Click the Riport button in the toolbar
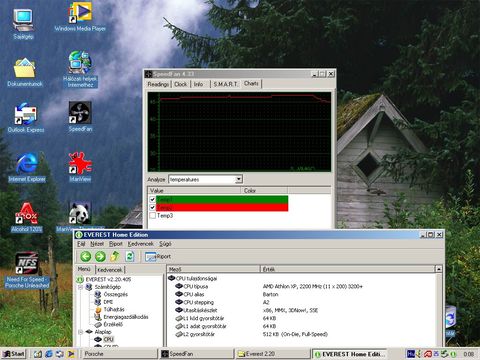The width and height of the screenshot is (480, 360). tap(158, 256)
